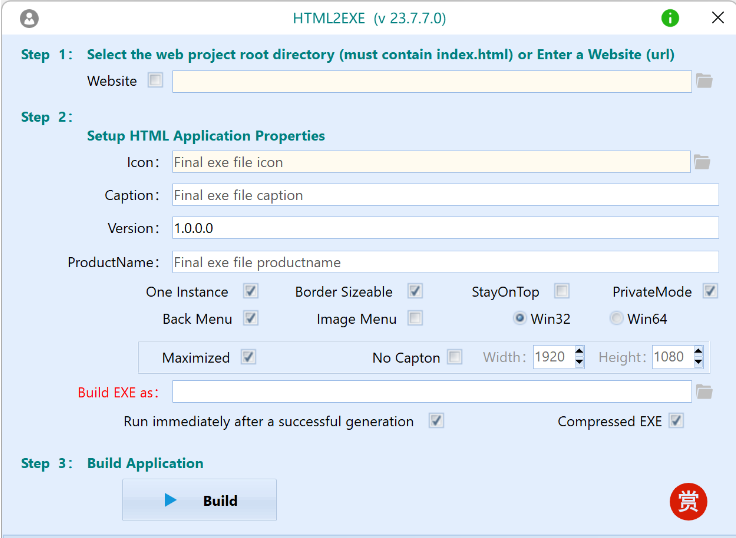Open the user account profile icon
Image resolution: width=736 pixels, height=538 pixels.
(x=29, y=19)
